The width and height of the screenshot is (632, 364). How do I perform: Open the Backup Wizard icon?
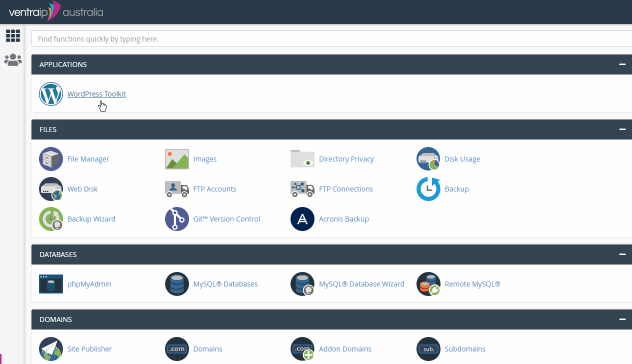coord(51,219)
